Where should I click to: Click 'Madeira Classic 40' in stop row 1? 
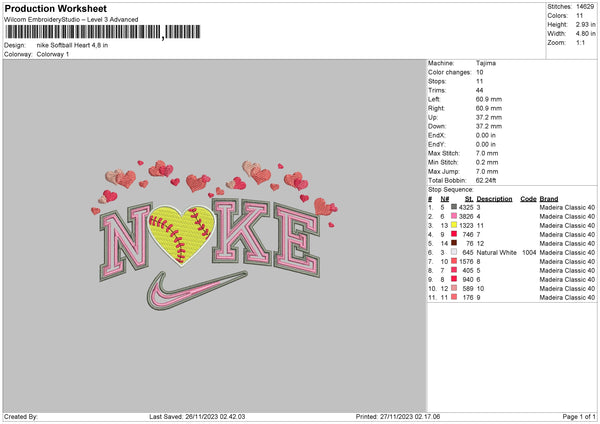coord(567,207)
